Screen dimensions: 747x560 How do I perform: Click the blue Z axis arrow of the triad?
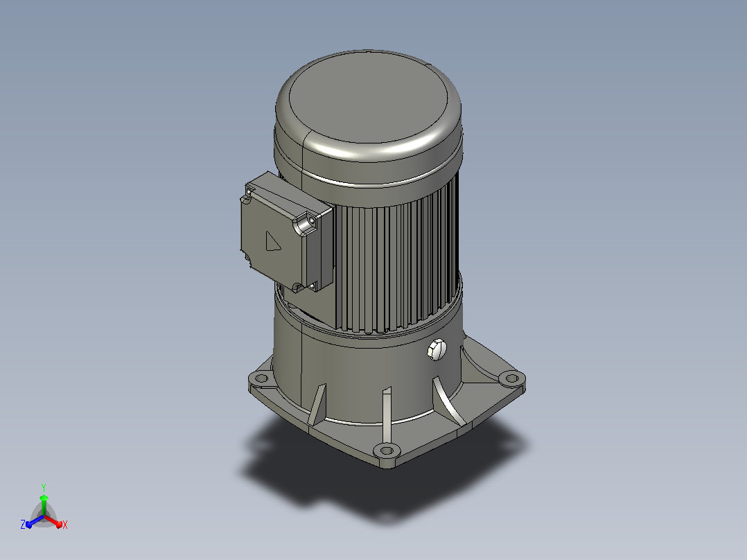(x=35, y=521)
